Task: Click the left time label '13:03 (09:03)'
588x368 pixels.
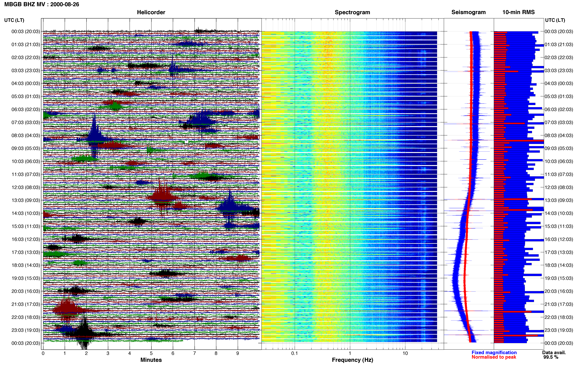Action: pyautogui.click(x=26, y=200)
